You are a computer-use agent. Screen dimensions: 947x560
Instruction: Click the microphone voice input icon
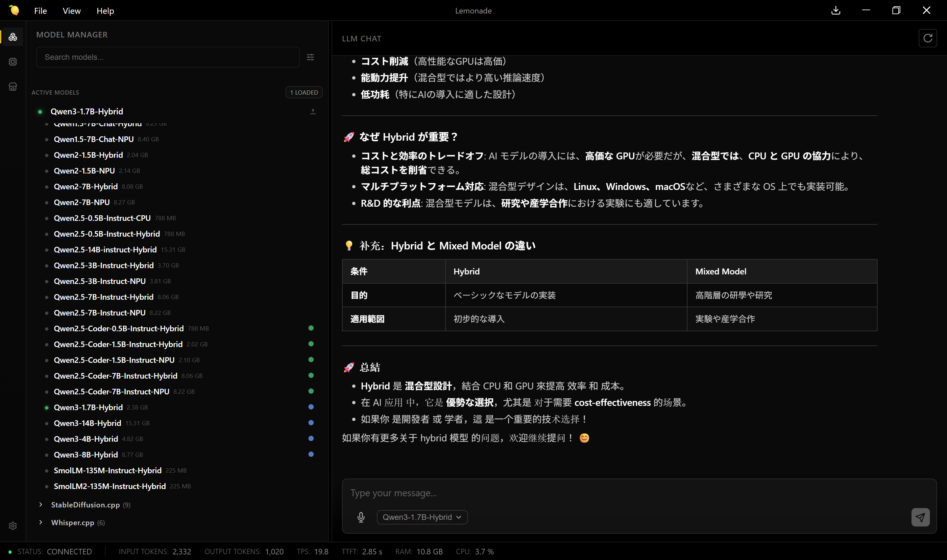[361, 517]
